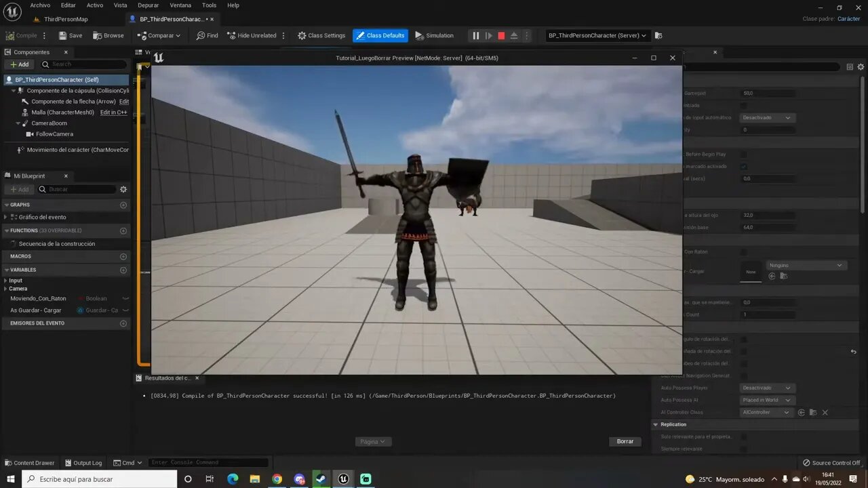Browse to AI Controller Class asset
The height and width of the screenshot is (488, 868).
click(812, 412)
